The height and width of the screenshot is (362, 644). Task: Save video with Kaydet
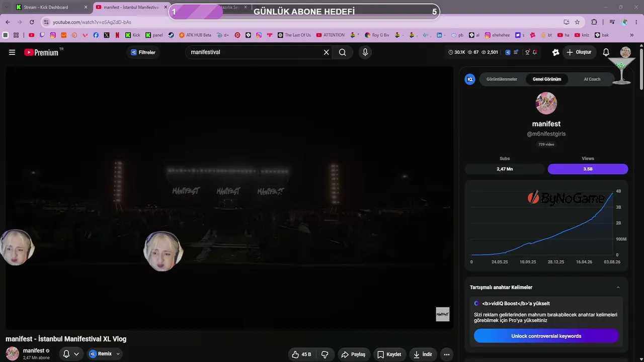click(x=389, y=354)
